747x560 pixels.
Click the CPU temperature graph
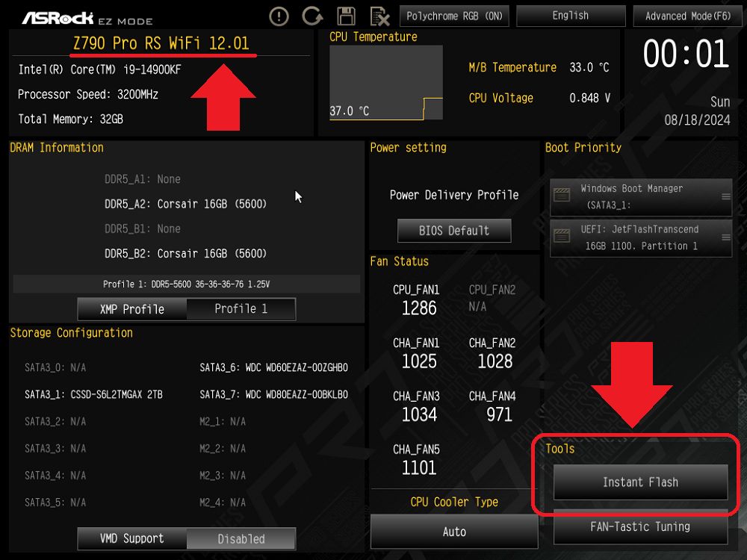coord(386,82)
